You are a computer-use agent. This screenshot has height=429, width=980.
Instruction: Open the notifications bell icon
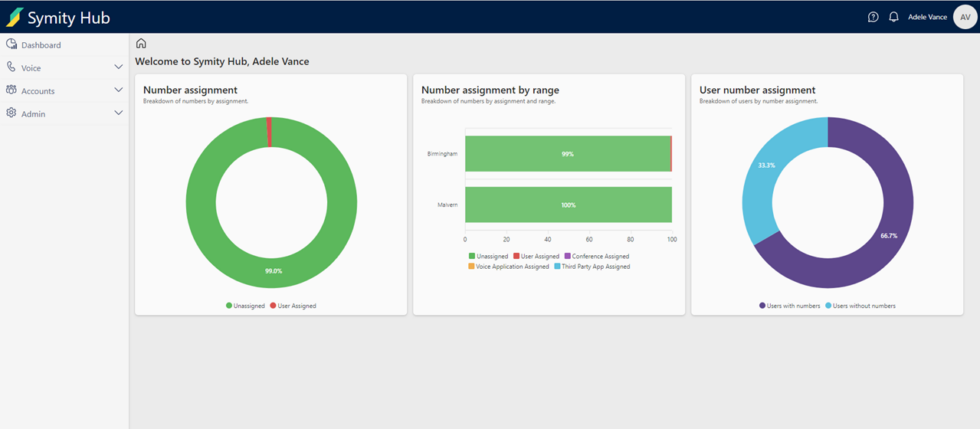pyautogui.click(x=893, y=18)
